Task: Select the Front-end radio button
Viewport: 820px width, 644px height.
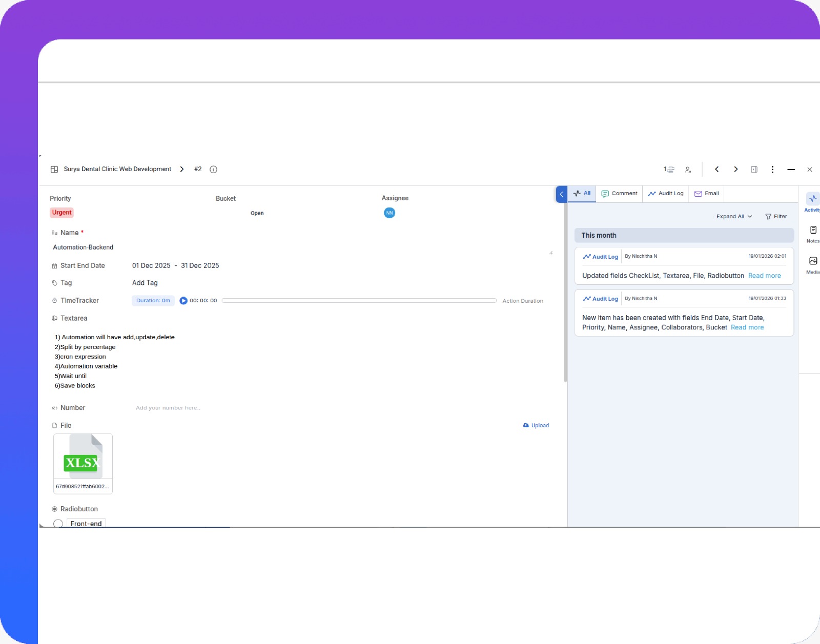Action: tap(58, 524)
